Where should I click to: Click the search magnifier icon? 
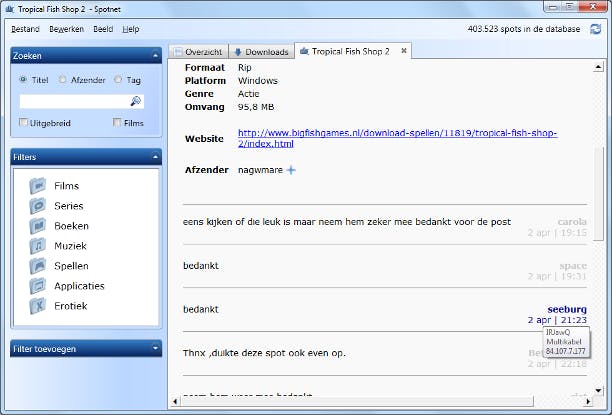135,101
